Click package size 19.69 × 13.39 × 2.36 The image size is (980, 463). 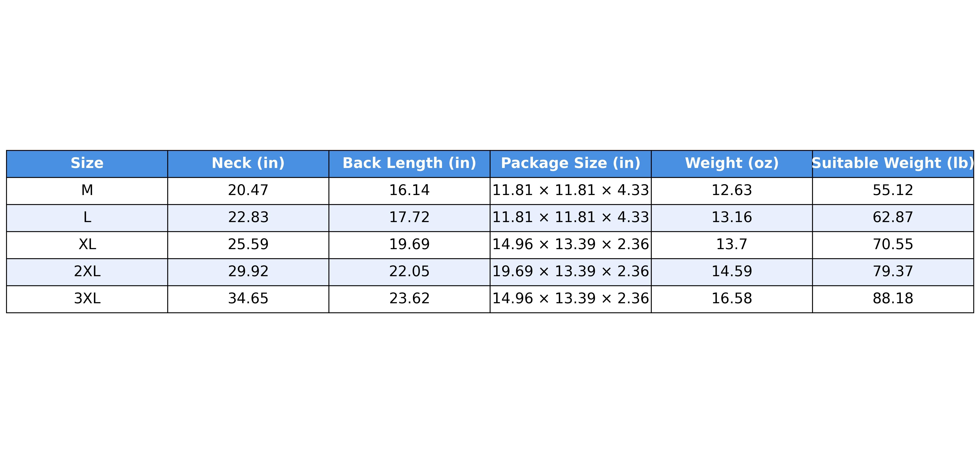571,271
